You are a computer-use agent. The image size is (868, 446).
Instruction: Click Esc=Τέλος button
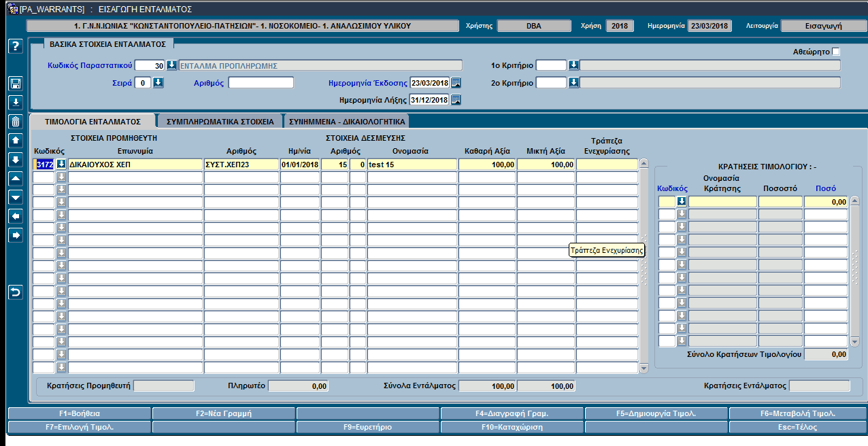click(x=798, y=428)
